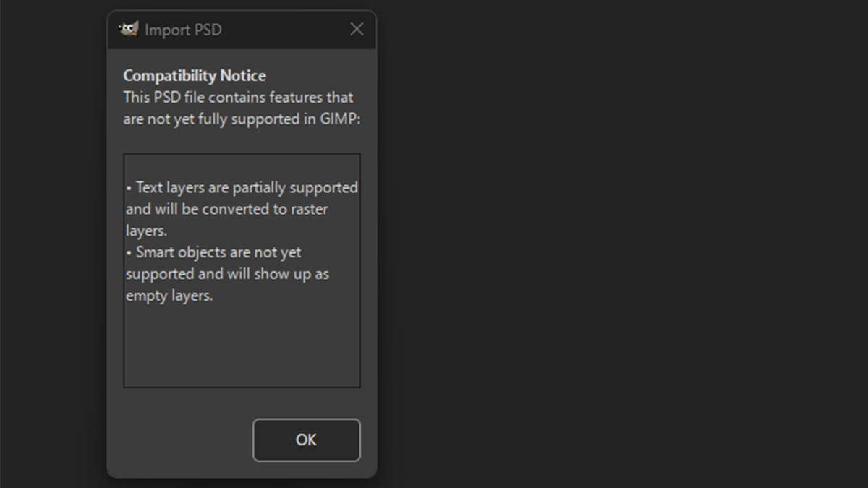Click the 'Smart objects are not yet' bullet
Viewport: 868px width, 488px height.
point(214,252)
